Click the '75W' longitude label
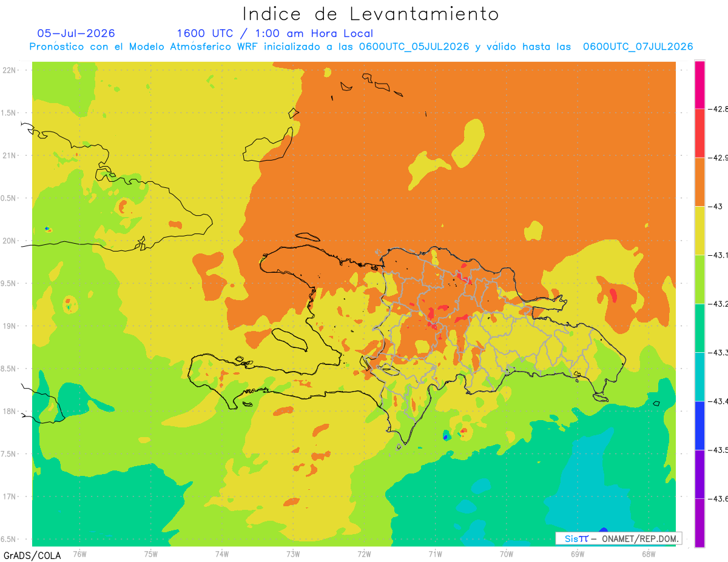Image resolution: width=728 pixels, height=562 pixels. tap(151, 554)
